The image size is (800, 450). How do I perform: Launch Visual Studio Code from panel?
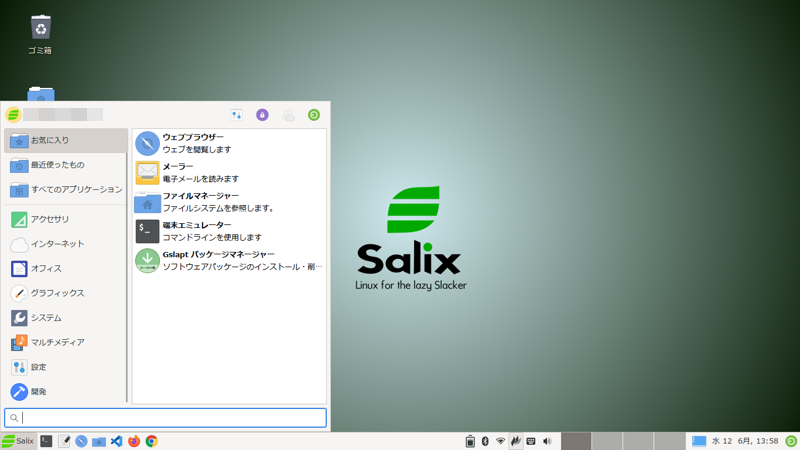point(116,441)
